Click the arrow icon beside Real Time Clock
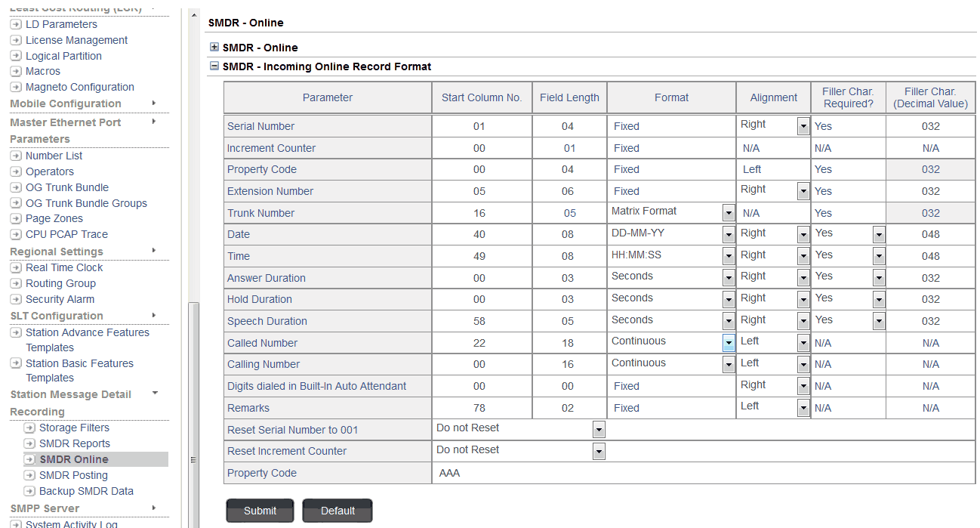 pos(16,267)
